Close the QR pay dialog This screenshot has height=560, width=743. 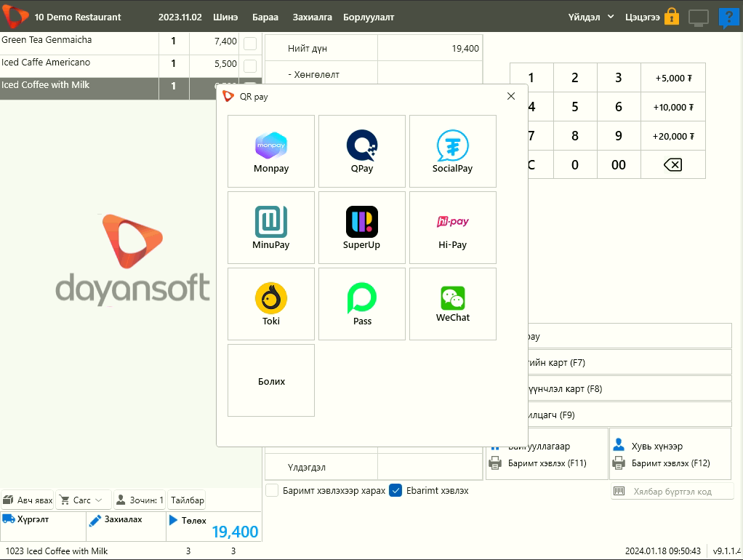pyautogui.click(x=511, y=96)
